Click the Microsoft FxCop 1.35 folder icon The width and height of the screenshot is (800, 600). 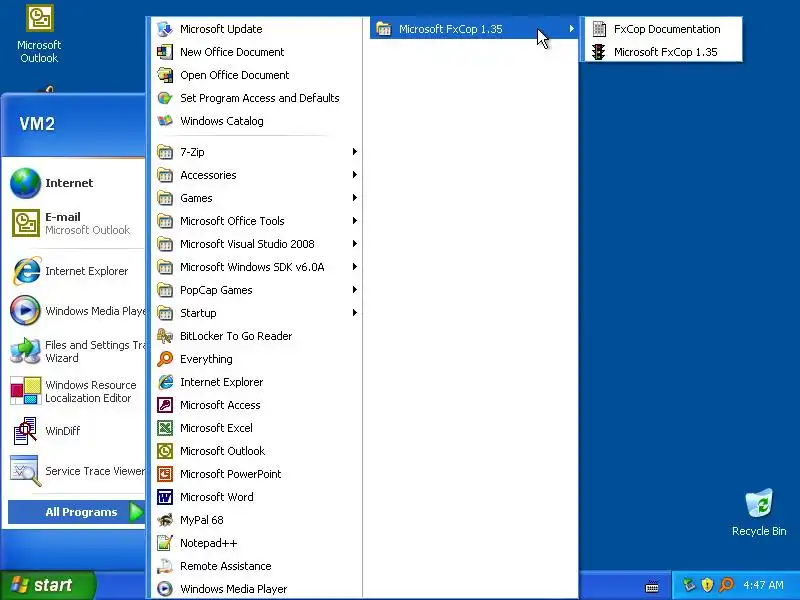(x=383, y=29)
